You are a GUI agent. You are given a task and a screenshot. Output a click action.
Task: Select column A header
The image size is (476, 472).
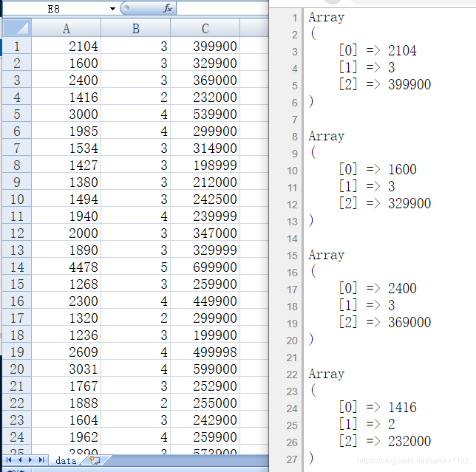pyautogui.click(x=67, y=28)
